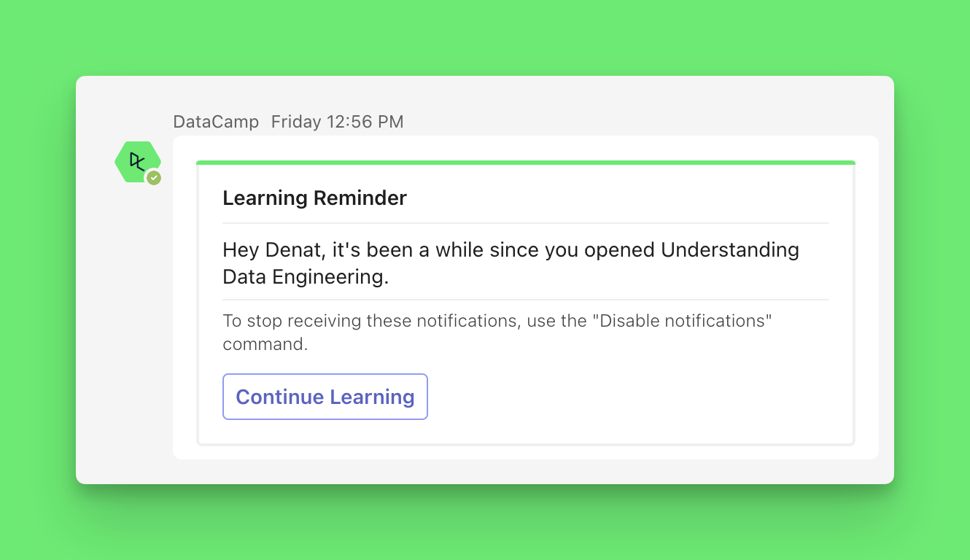Click the green accent bar atop card
Screen dimensions: 970x560
pyautogui.click(x=525, y=163)
